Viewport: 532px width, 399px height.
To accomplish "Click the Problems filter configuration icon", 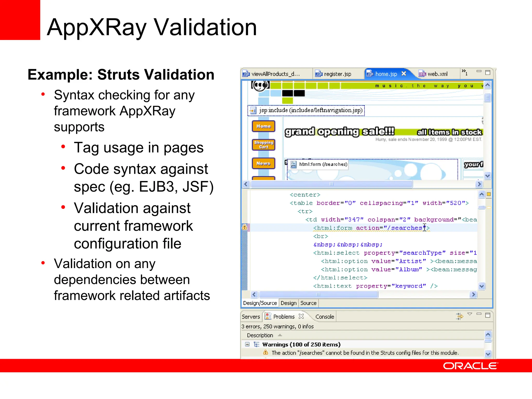I will pyautogui.click(x=459, y=316).
